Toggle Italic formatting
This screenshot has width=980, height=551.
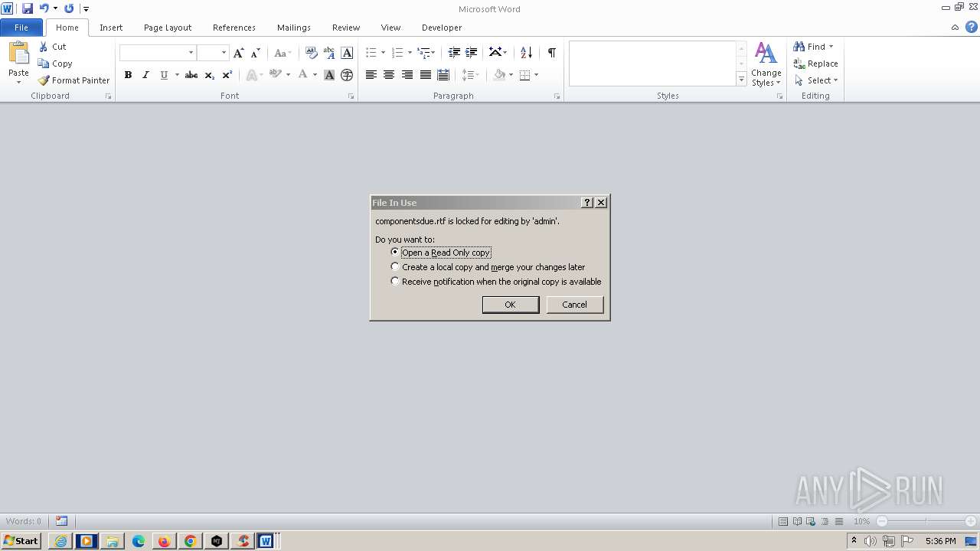click(x=145, y=75)
